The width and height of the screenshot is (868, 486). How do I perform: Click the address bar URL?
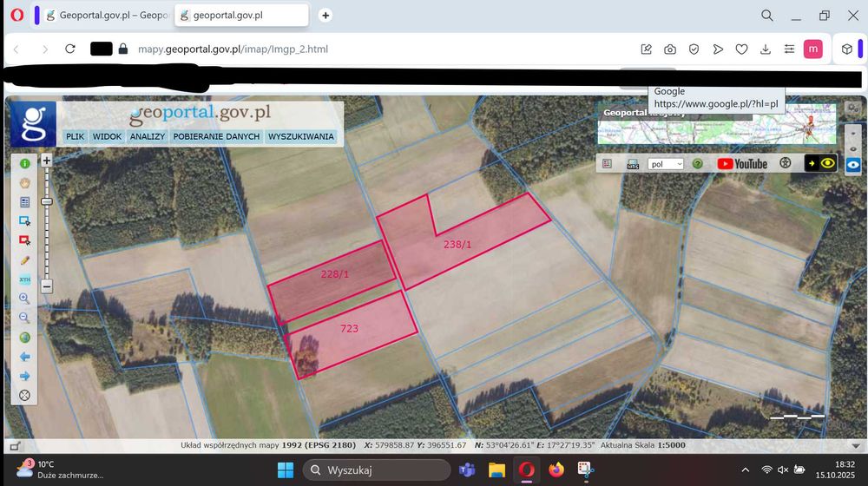click(233, 49)
